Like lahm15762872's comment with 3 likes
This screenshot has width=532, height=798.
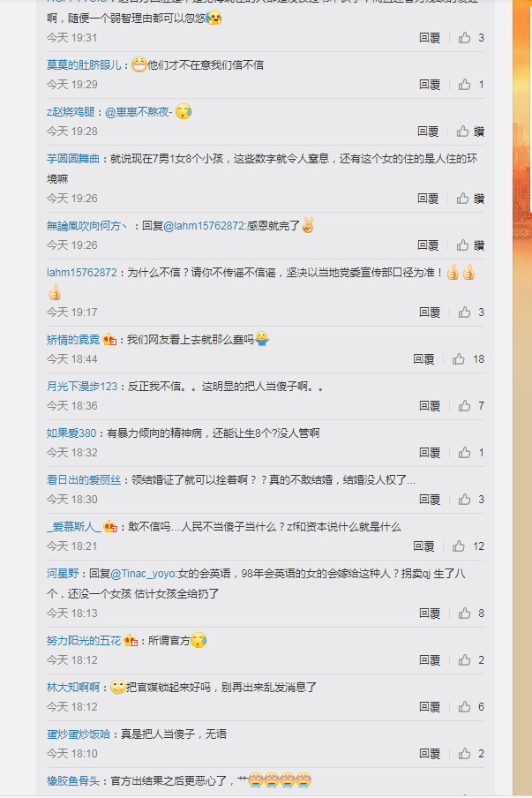tap(471, 312)
